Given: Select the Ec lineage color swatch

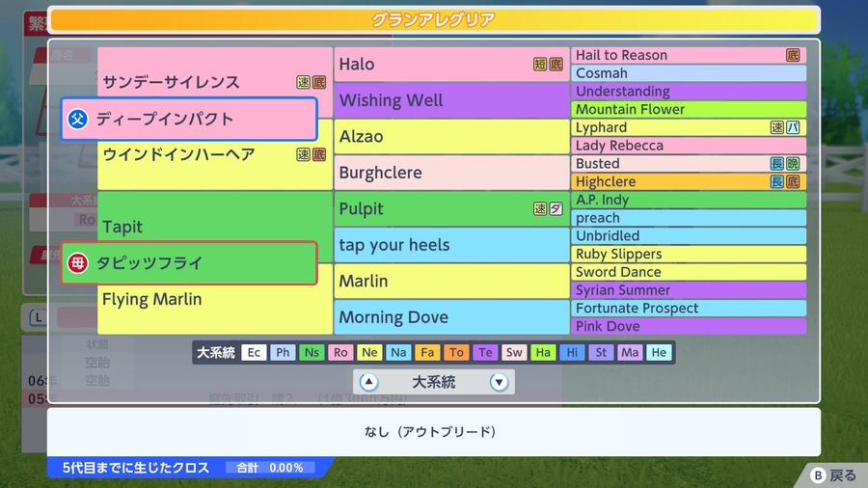Looking at the screenshot, I should (x=254, y=352).
